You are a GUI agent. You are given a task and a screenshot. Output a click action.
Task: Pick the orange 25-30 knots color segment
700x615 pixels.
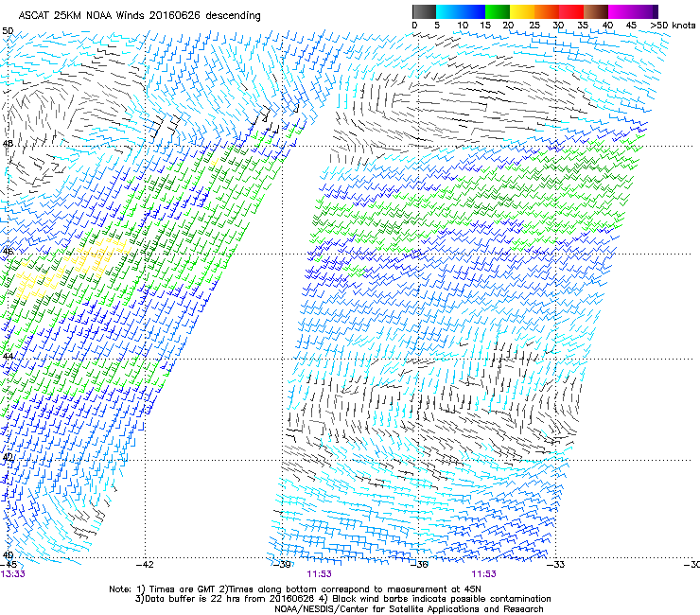coord(547,11)
